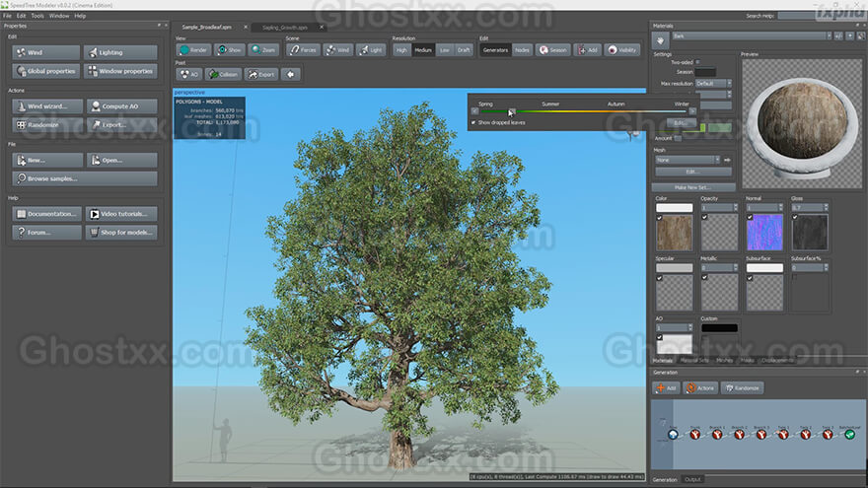
Task: Toggle the Metallic map checkbox
Action: (704, 278)
